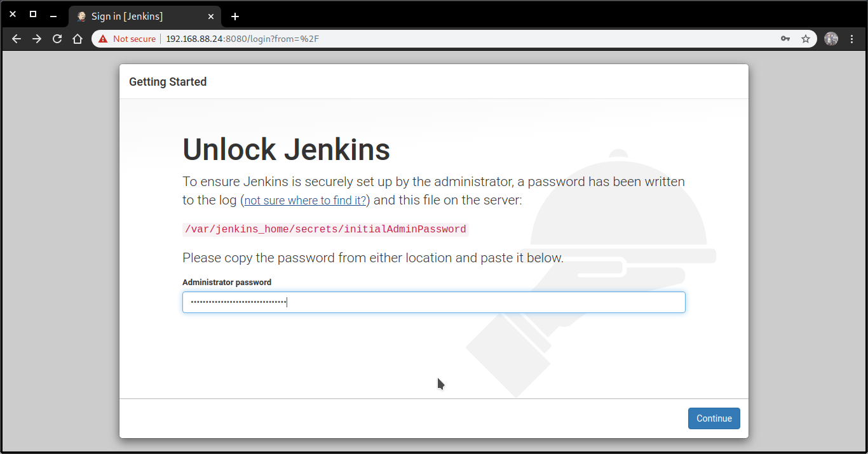Screen dimensions: 868x454
Task: Select the Sign in [Jenkins] tab
Action: click(145, 17)
